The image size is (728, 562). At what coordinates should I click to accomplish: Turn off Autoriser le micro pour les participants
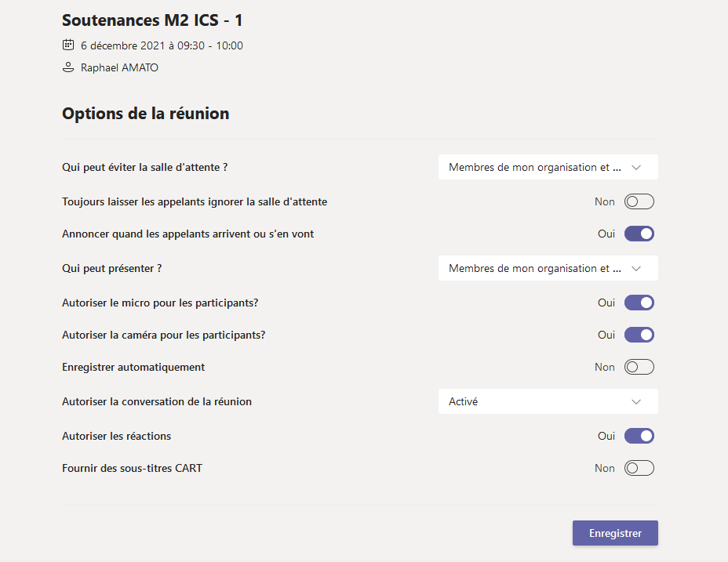[x=639, y=303]
